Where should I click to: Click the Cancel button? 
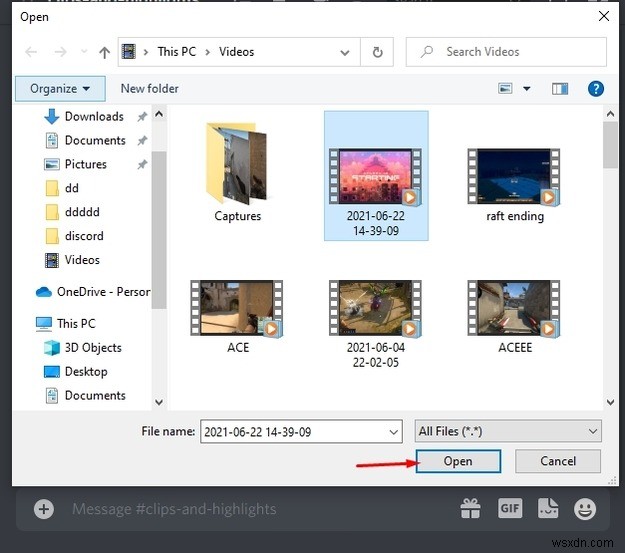[557, 461]
